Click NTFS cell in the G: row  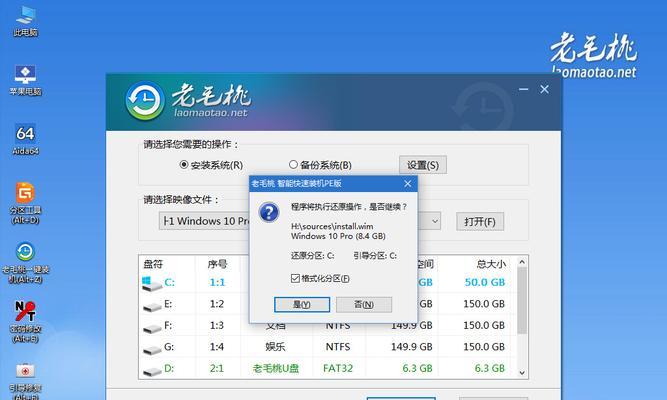[338, 347]
